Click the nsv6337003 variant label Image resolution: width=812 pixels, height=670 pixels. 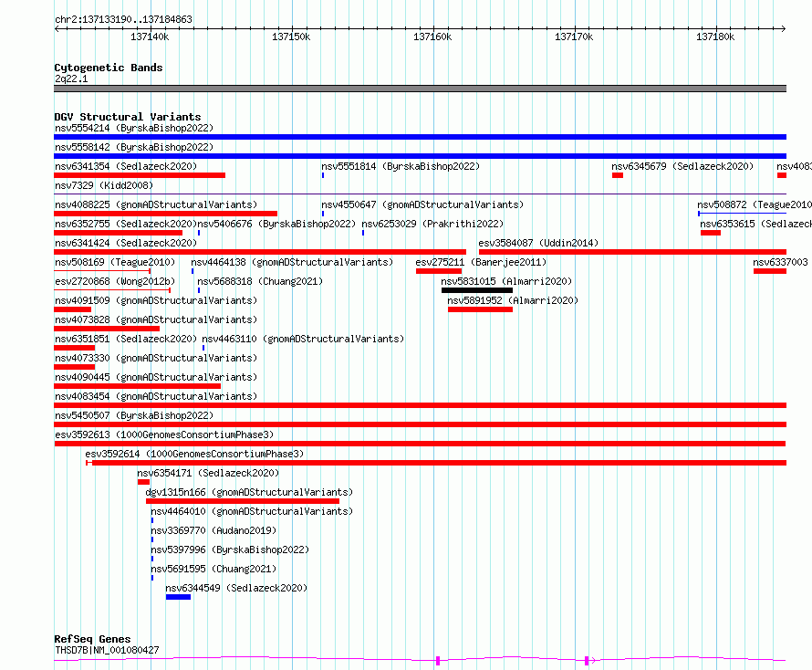point(780,262)
